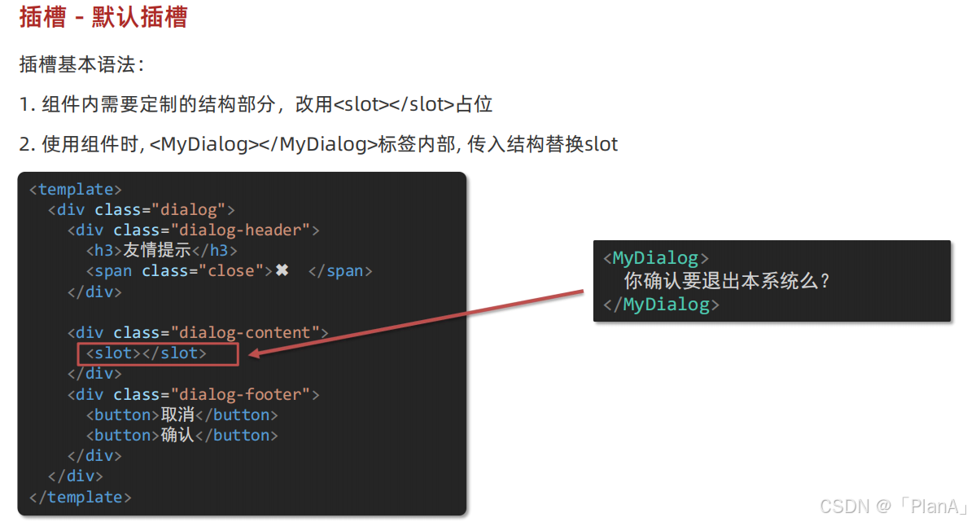980x522 pixels.
Task: Click the heading '插槽 - 默认插槽'
Action: click(103, 18)
